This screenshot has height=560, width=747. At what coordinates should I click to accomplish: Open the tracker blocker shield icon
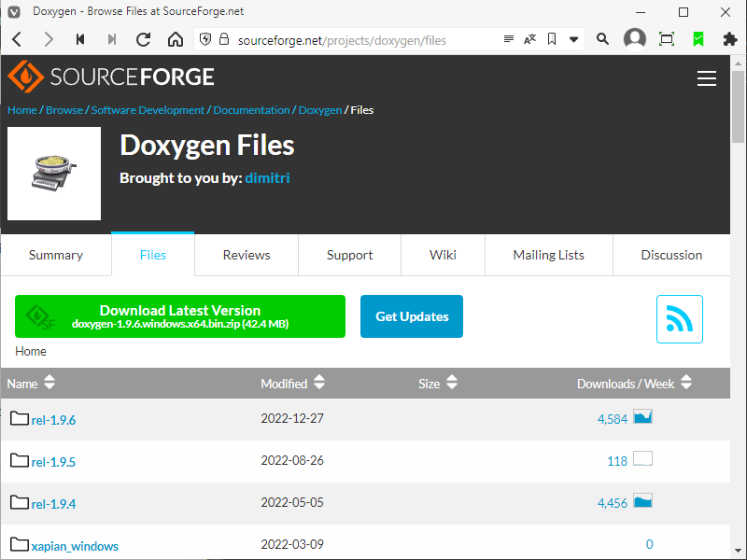tap(205, 39)
